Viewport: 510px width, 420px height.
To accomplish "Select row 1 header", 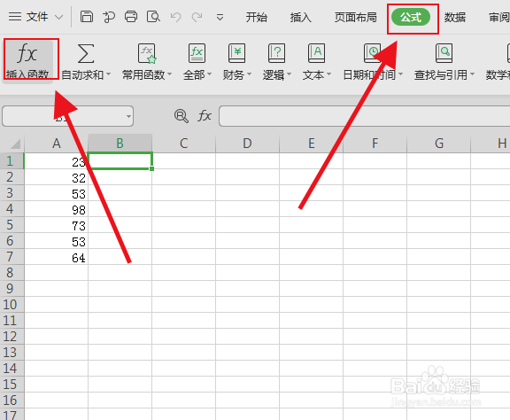I will 12,161.
